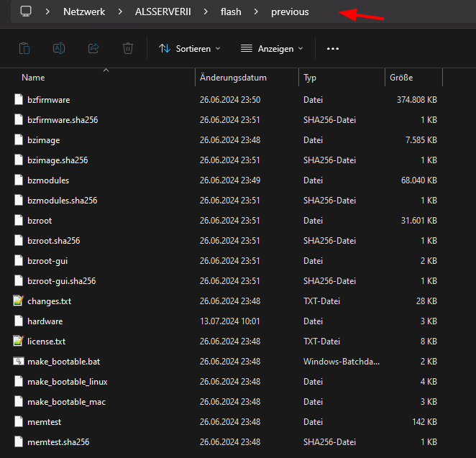Click the Share toolbar icon
The height and width of the screenshot is (458, 476).
coord(93,49)
